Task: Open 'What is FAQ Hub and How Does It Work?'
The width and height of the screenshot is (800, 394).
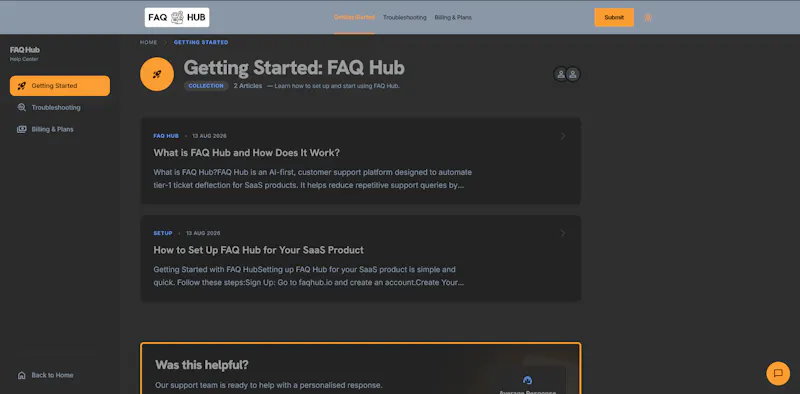Action: 246,153
